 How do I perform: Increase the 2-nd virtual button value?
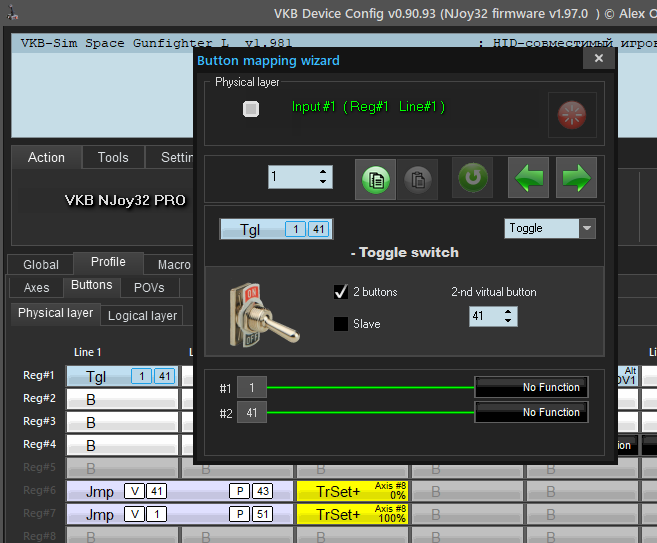(x=508, y=312)
